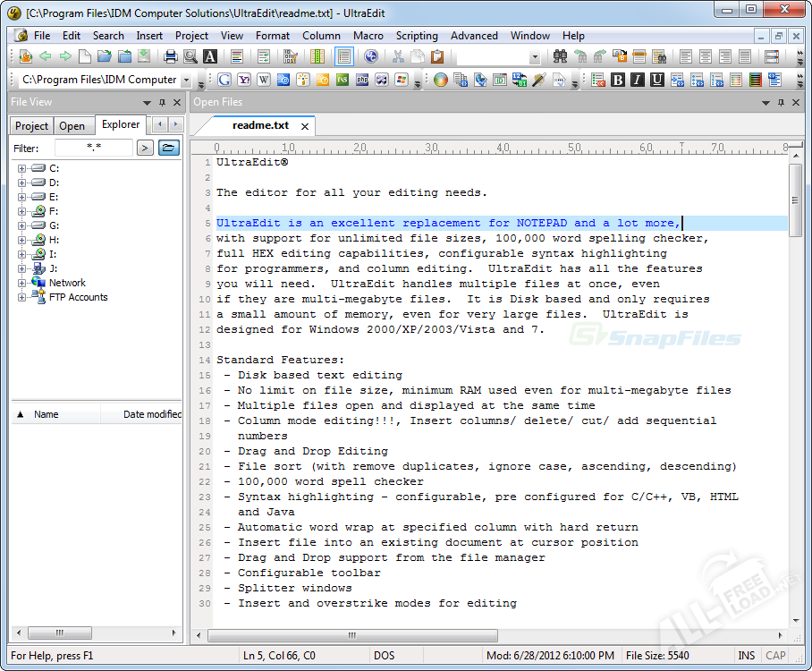Click the filter apply '>' button
Screen dimensions: 812x671
[145, 148]
